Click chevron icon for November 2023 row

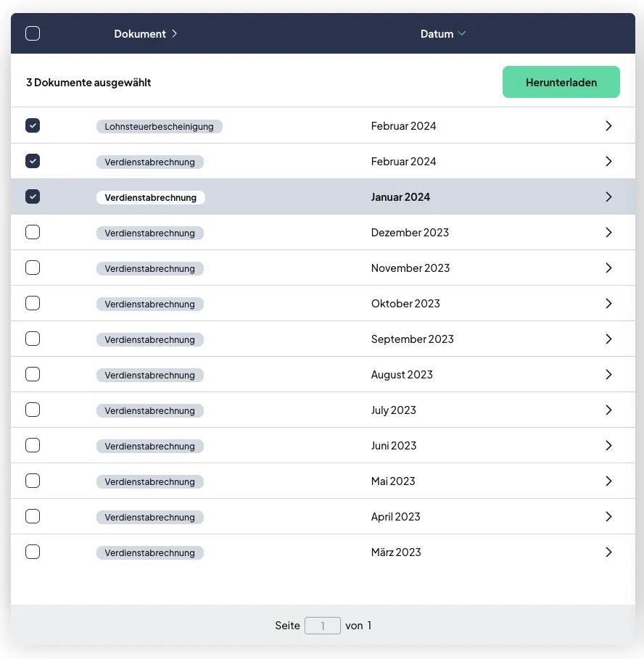coord(608,268)
